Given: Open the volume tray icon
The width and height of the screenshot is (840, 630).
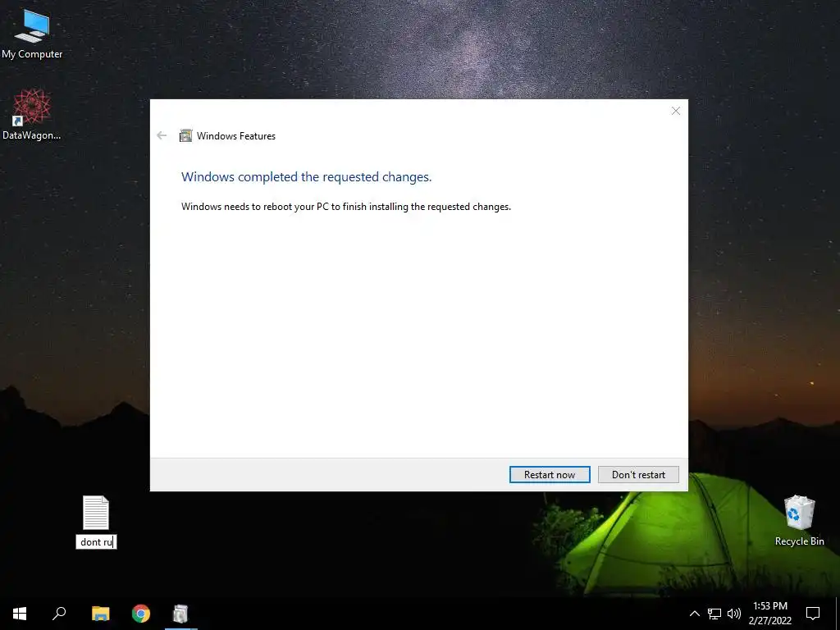Looking at the screenshot, I should click(734, 614).
